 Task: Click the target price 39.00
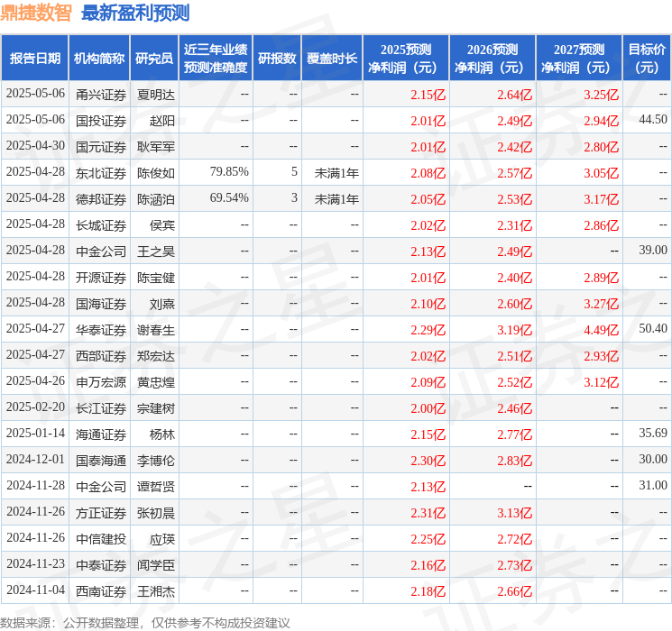click(653, 251)
